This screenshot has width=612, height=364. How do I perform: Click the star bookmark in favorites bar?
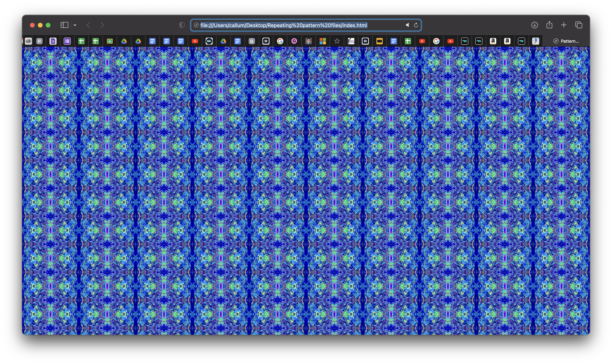[337, 41]
